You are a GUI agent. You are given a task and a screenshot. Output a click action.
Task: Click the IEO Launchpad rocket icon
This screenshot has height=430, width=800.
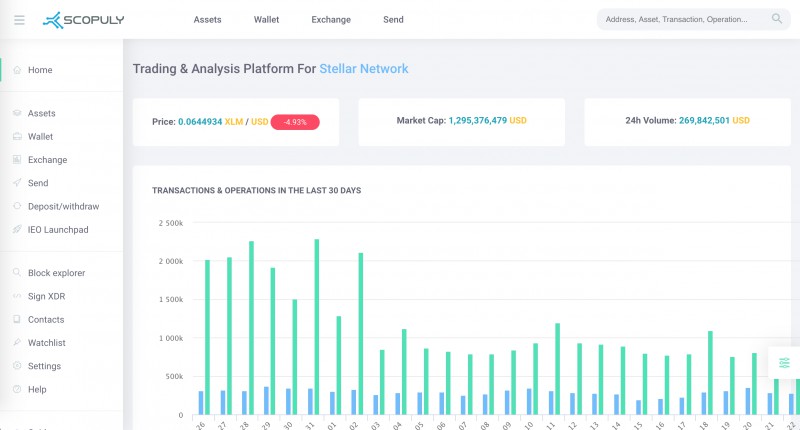pos(17,230)
